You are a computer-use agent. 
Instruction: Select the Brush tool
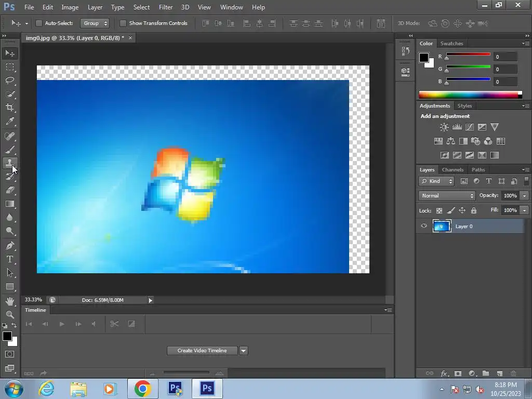(10, 150)
